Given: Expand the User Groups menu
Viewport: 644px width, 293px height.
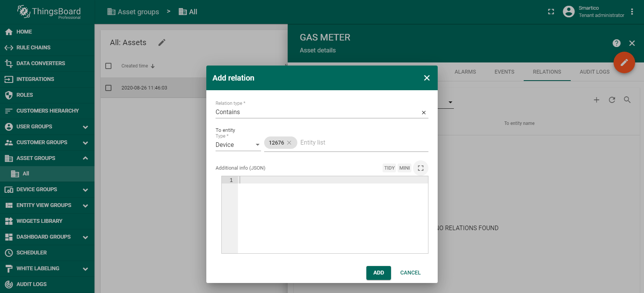Looking at the screenshot, I should click(x=85, y=127).
